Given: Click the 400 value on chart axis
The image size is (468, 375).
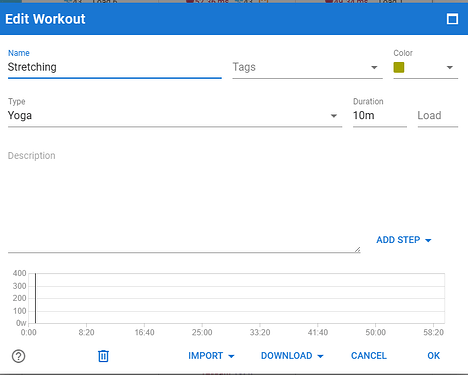Looking at the screenshot, I should tap(19, 273).
